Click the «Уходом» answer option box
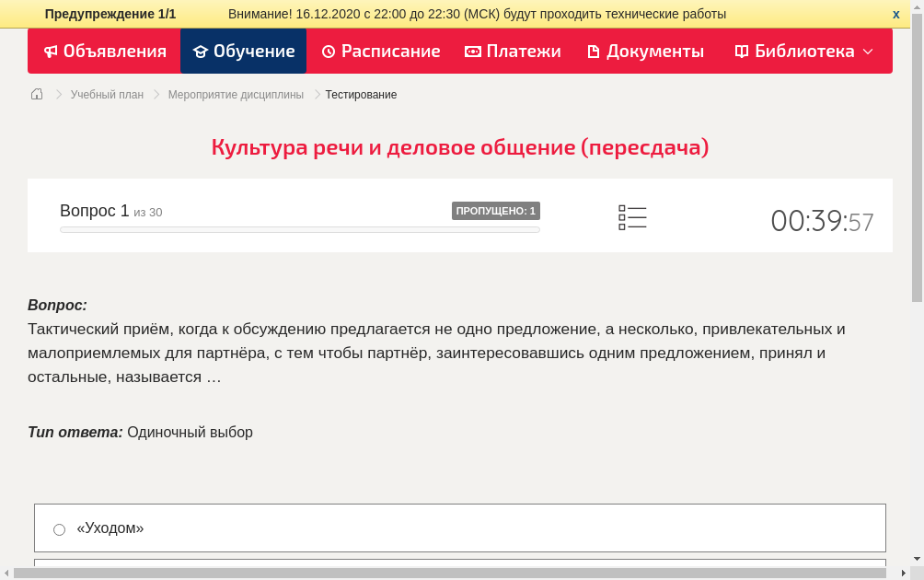This screenshot has width=924, height=580. click(459, 528)
